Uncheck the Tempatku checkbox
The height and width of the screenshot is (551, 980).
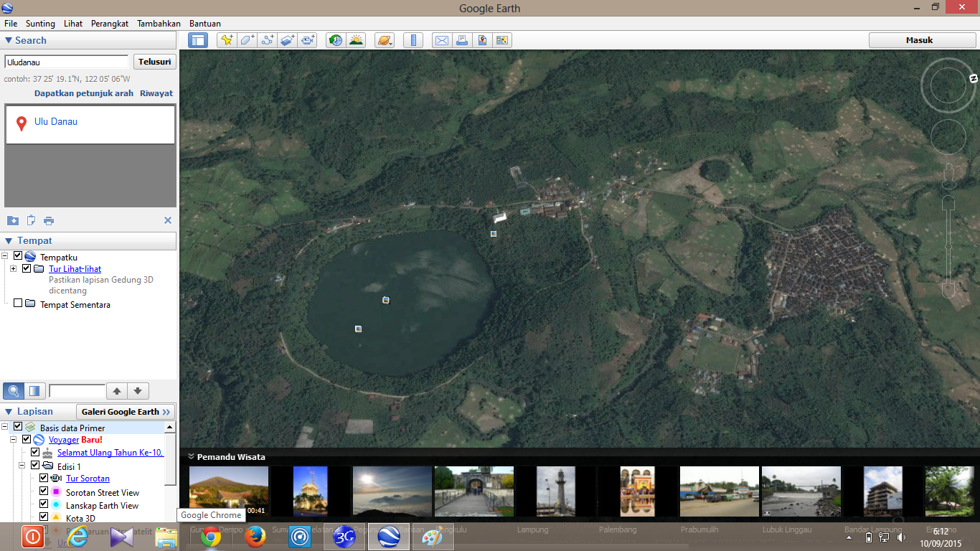[19, 256]
